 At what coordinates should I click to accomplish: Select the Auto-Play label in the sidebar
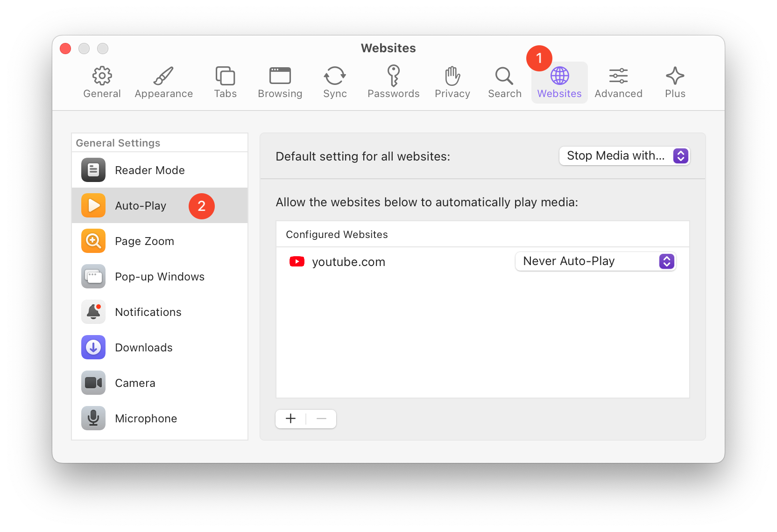pyautogui.click(x=141, y=206)
